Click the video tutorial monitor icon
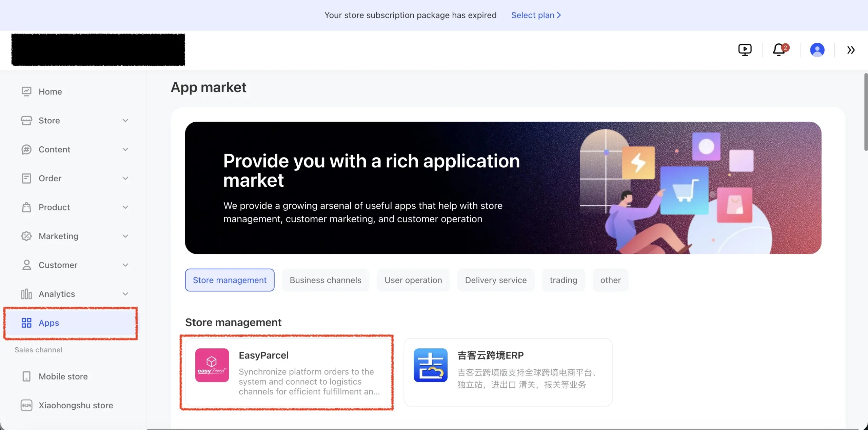This screenshot has width=868, height=430. [x=745, y=50]
